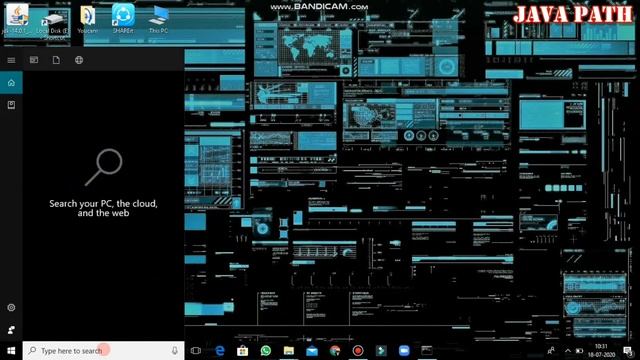Launch Google Chrome from the taskbar
Screen dimensions: 640x360
[x=335, y=351]
